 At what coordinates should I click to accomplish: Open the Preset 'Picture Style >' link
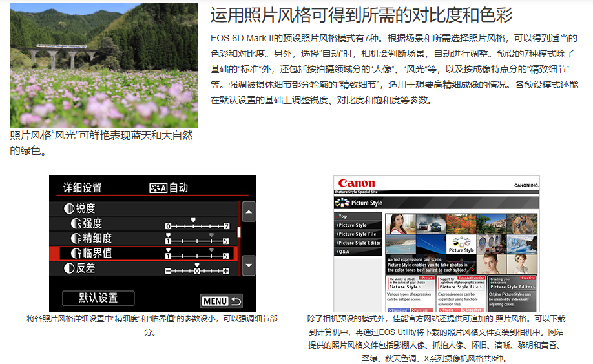(405, 287)
